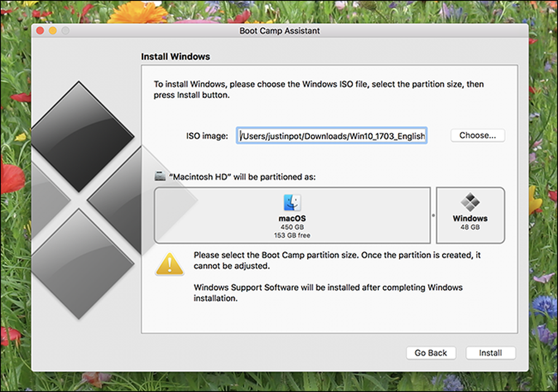Click the yellow warning triangle icon

pos(170,264)
